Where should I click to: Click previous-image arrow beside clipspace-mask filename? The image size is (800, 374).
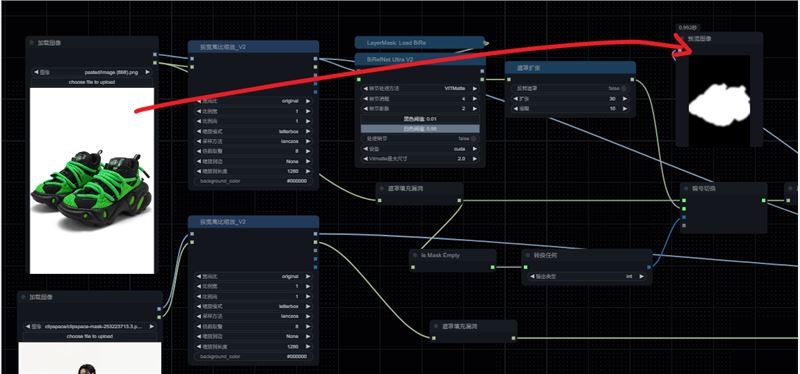[x=28, y=326]
